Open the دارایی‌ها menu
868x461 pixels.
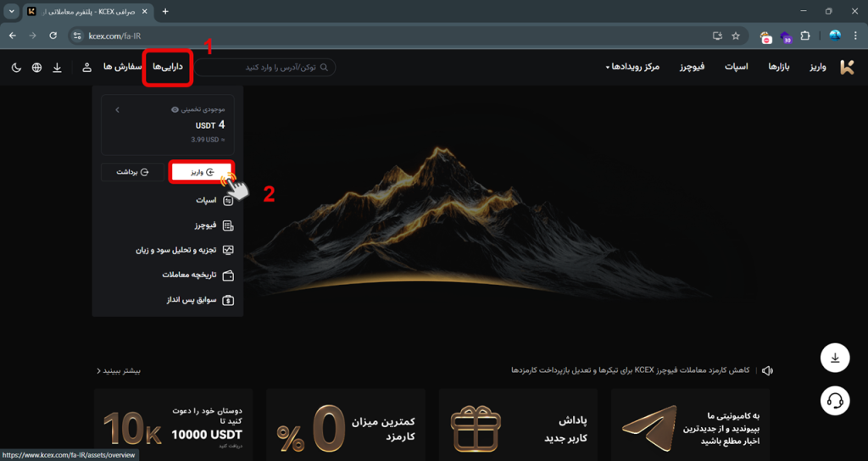pyautogui.click(x=168, y=67)
